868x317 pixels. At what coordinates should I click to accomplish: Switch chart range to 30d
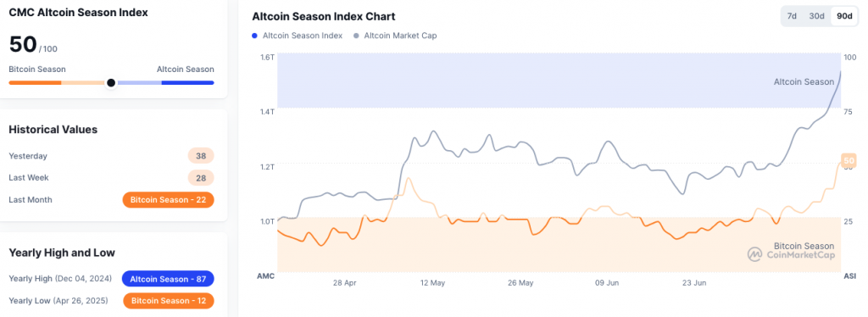click(816, 16)
